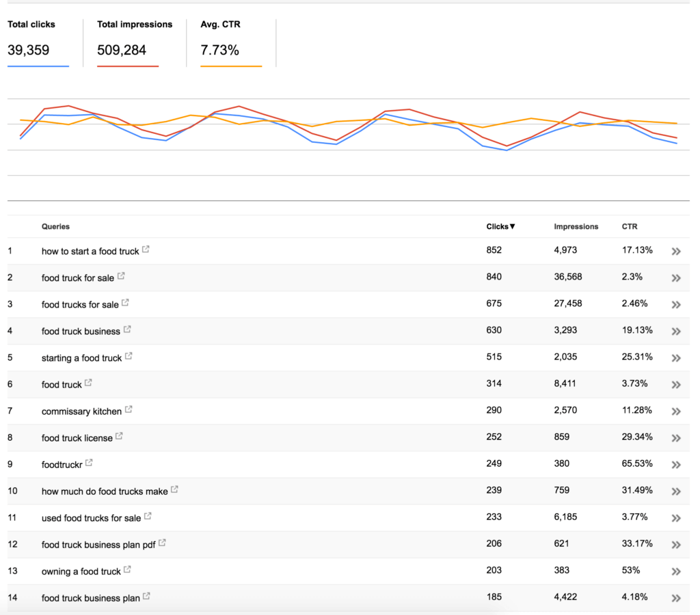The width and height of the screenshot is (700, 615).
Task: Sort table by the CTR column header
Action: (630, 227)
